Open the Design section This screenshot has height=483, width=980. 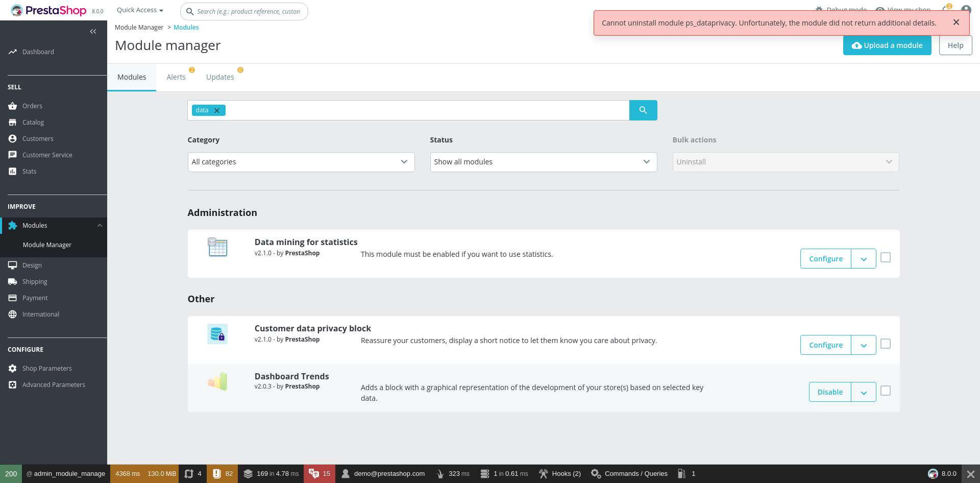(32, 265)
